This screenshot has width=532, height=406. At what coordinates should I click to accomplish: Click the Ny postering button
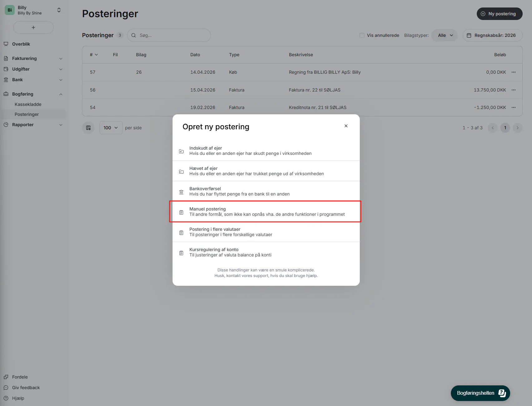(499, 14)
